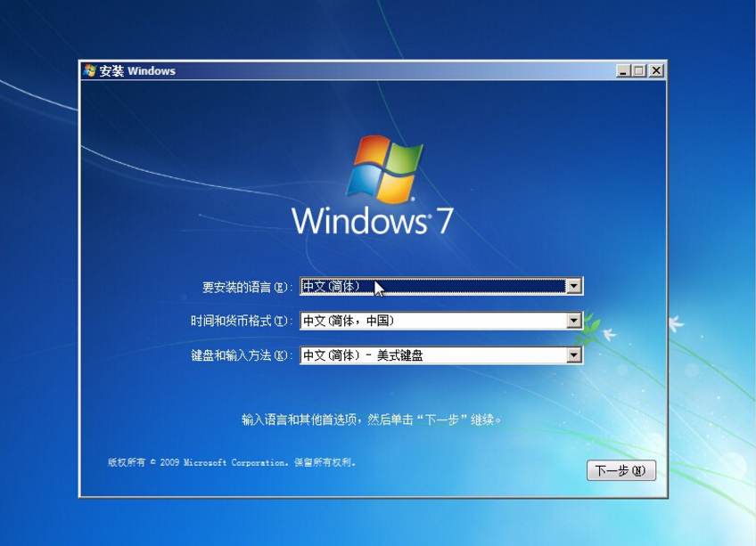
Task: Click the 版权所有 2009 Microsoft Corporation text
Action: click(x=232, y=462)
